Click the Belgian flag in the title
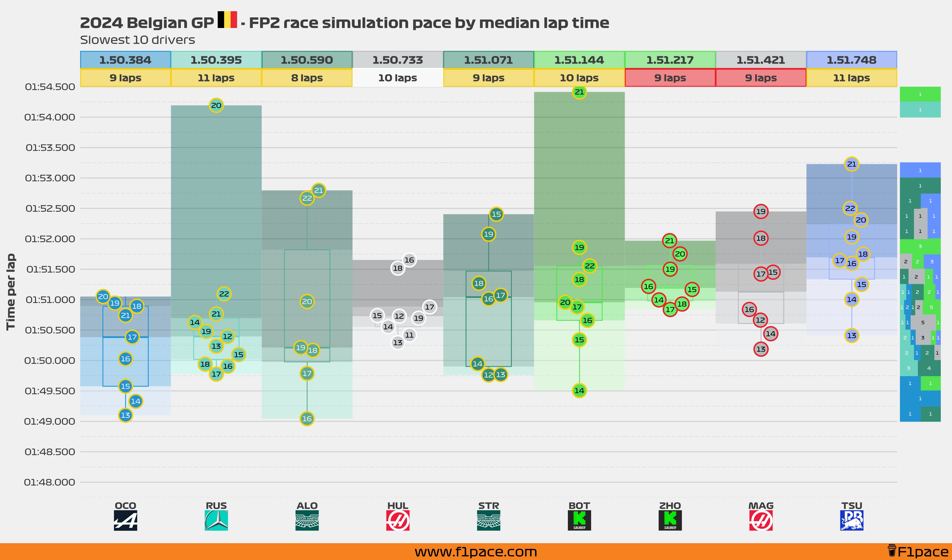Viewport: 952px width, 560px height. (227, 20)
